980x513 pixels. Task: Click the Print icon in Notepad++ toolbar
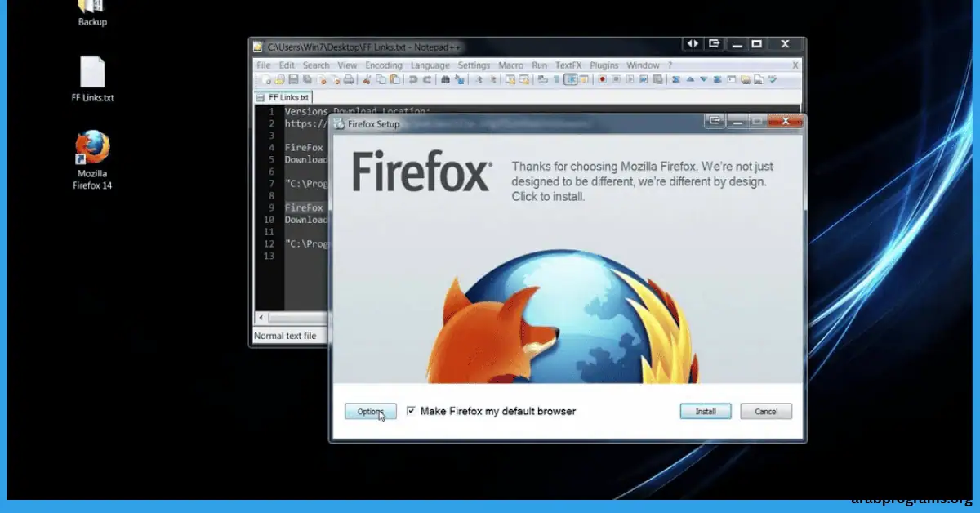(349, 79)
